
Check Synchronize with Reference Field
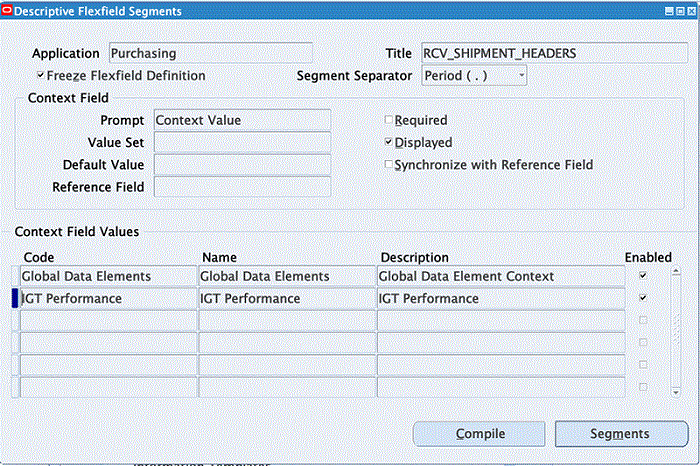[x=389, y=165]
